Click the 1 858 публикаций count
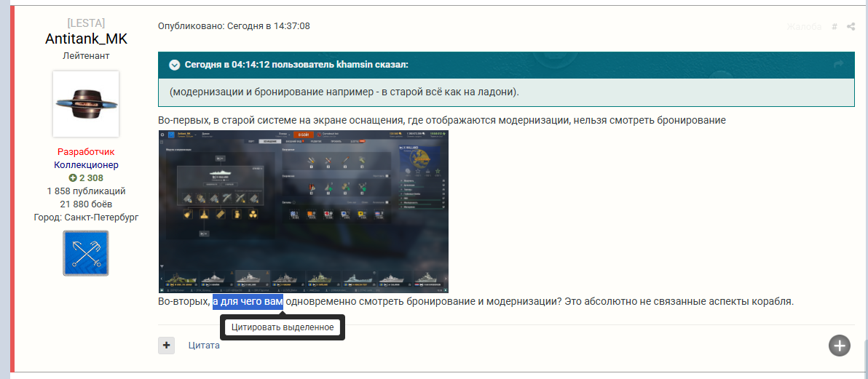This screenshot has width=868, height=379. pos(86,191)
